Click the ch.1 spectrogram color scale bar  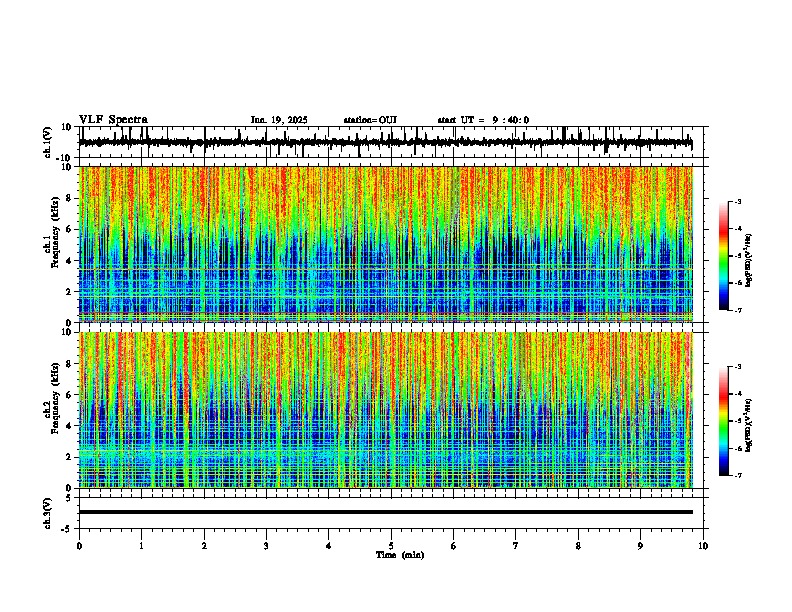point(724,256)
